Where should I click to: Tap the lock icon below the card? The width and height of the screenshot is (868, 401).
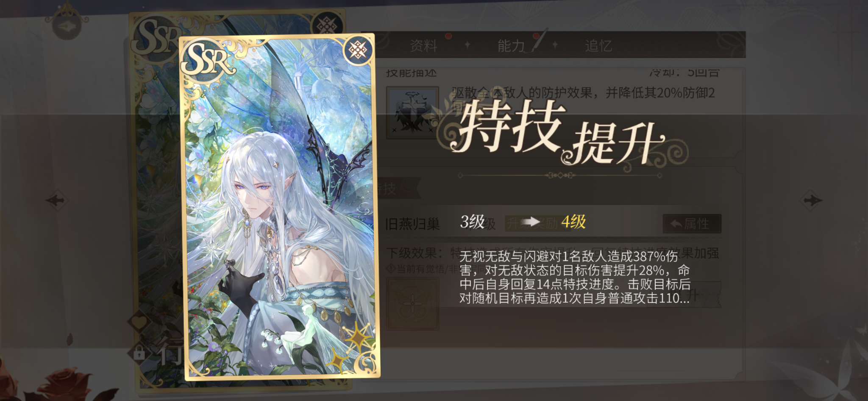(139, 353)
